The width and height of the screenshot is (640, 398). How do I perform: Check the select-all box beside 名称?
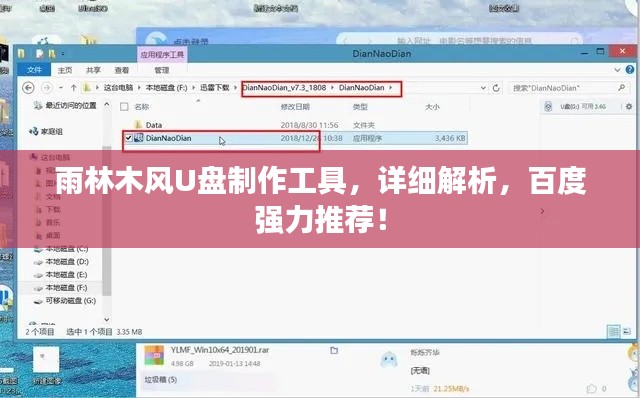coord(124,107)
